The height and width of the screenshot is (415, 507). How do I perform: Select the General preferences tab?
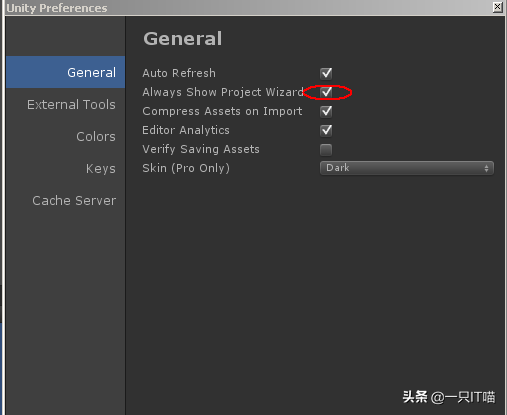coord(65,72)
